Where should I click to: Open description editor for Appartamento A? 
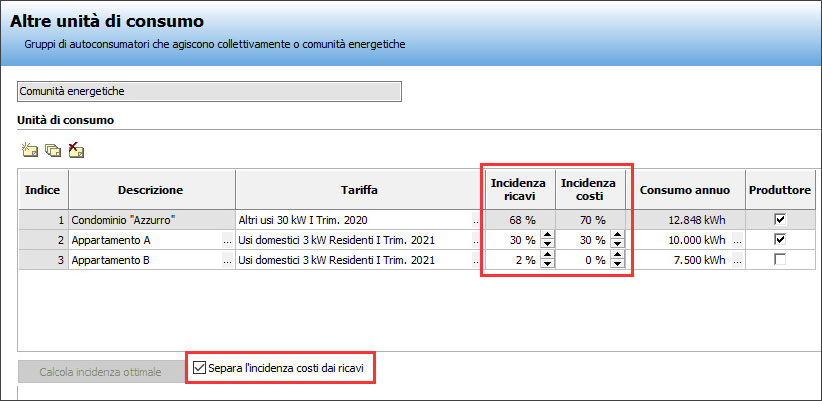pos(226,240)
